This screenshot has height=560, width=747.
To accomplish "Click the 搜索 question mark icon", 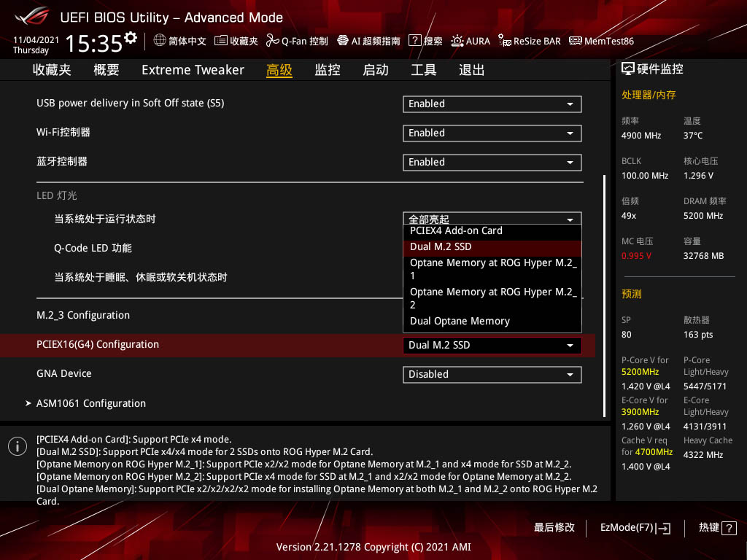I will tap(415, 41).
